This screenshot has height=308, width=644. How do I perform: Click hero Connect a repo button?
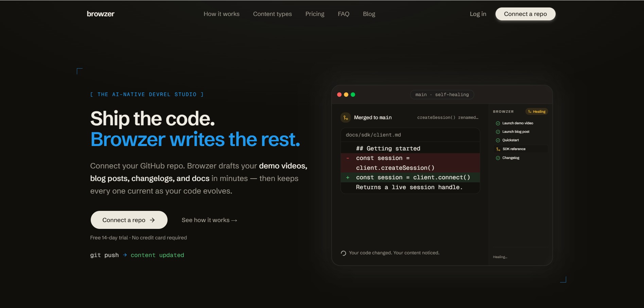coord(129,220)
